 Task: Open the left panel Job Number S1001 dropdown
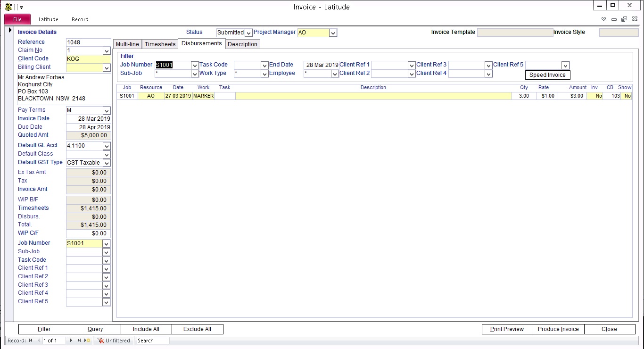pyautogui.click(x=106, y=244)
